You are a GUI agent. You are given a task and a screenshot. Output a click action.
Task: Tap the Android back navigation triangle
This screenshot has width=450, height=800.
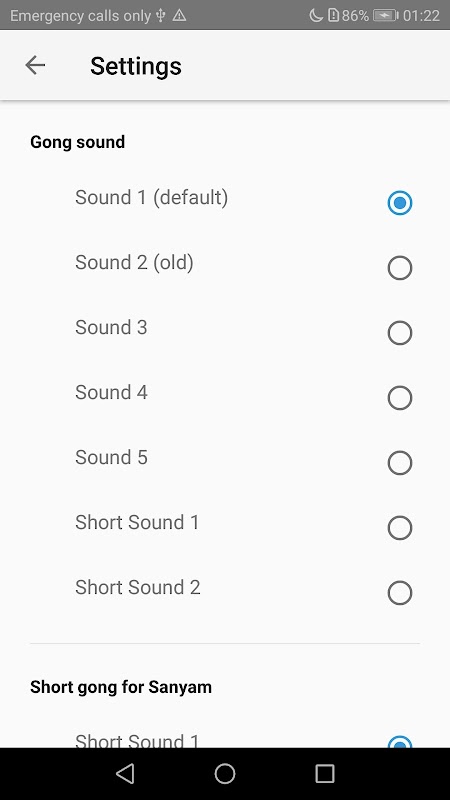(x=125, y=773)
